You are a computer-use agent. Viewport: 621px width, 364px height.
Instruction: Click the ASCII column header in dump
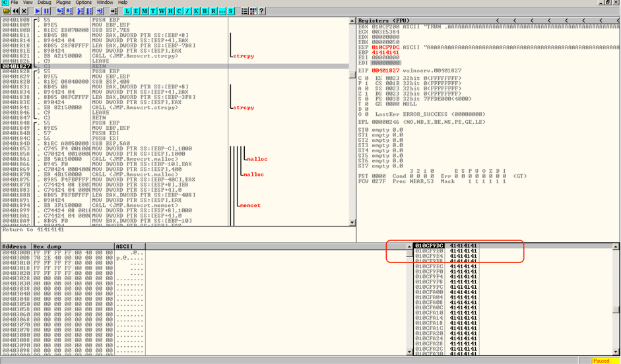(130, 247)
